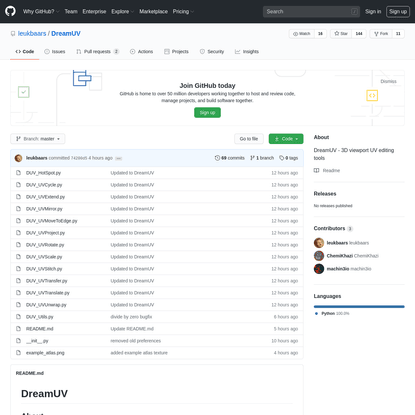Viewport: 415px width, 415px height.
Task: Expand the commit message ellipsis
Action: point(119,158)
